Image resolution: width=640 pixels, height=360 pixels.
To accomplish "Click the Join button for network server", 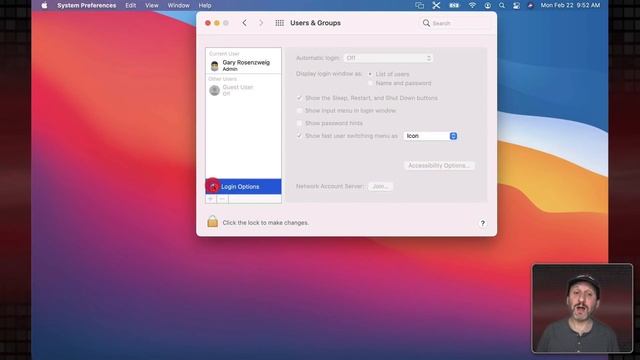I will point(380,186).
